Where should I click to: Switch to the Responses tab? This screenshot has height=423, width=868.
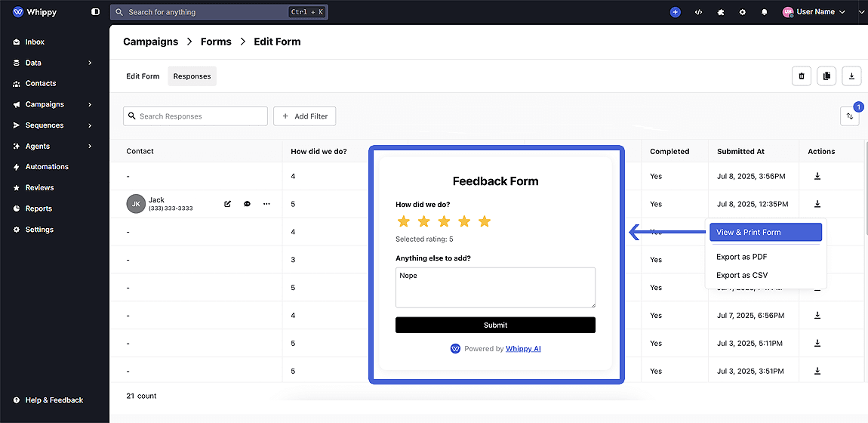(x=192, y=76)
